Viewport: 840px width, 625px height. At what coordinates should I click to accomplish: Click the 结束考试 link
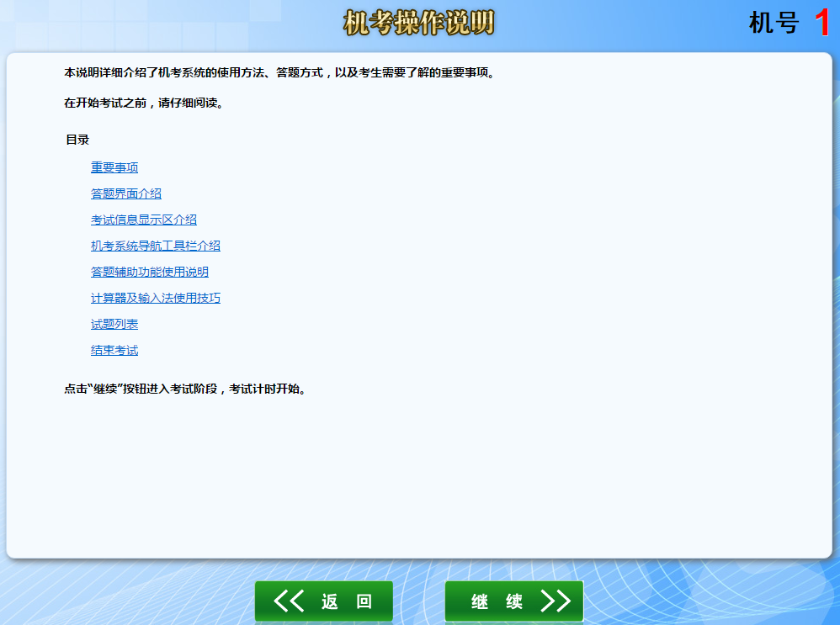pyautogui.click(x=114, y=350)
